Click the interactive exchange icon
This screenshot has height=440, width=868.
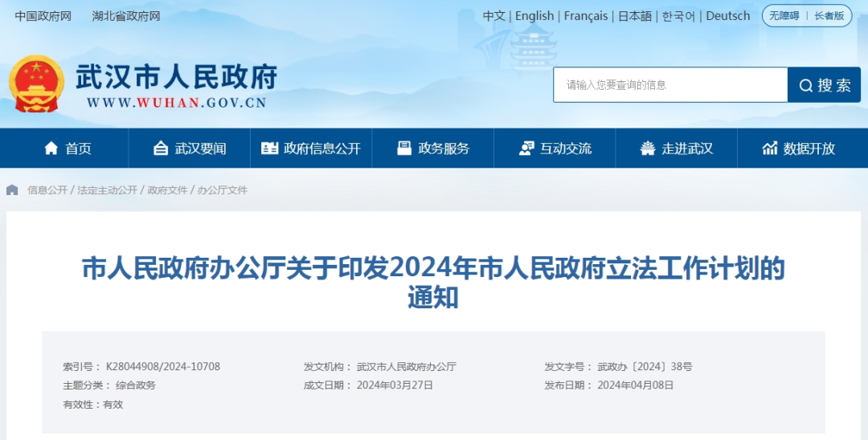pos(526,149)
